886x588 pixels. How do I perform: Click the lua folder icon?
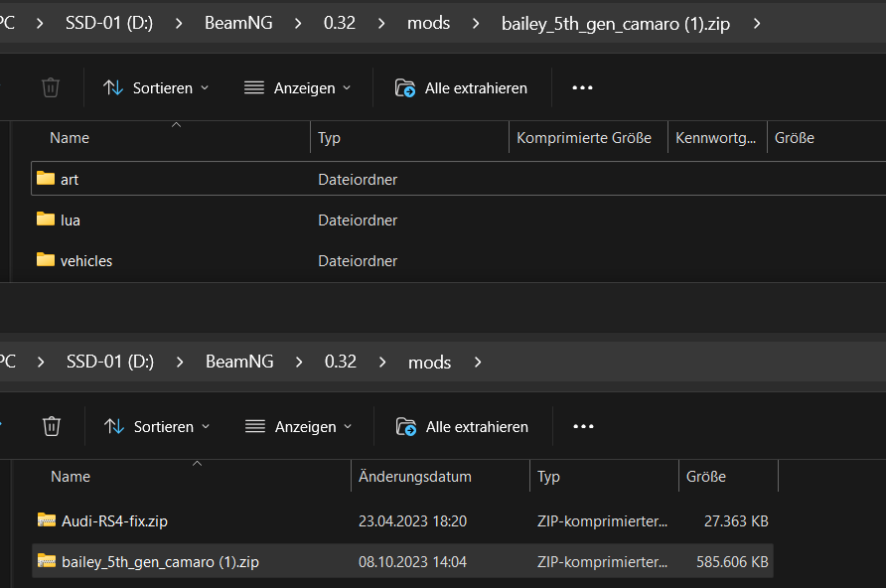(x=46, y=219)
